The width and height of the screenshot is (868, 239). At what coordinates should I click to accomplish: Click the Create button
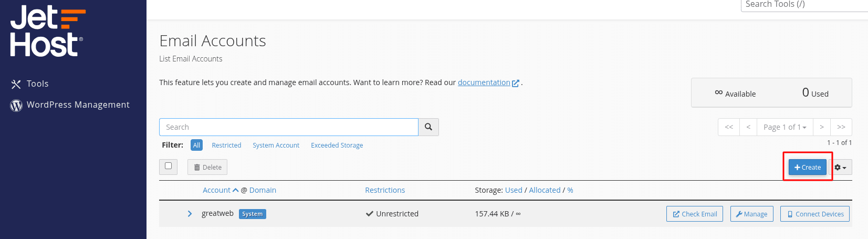click(808, 167)
